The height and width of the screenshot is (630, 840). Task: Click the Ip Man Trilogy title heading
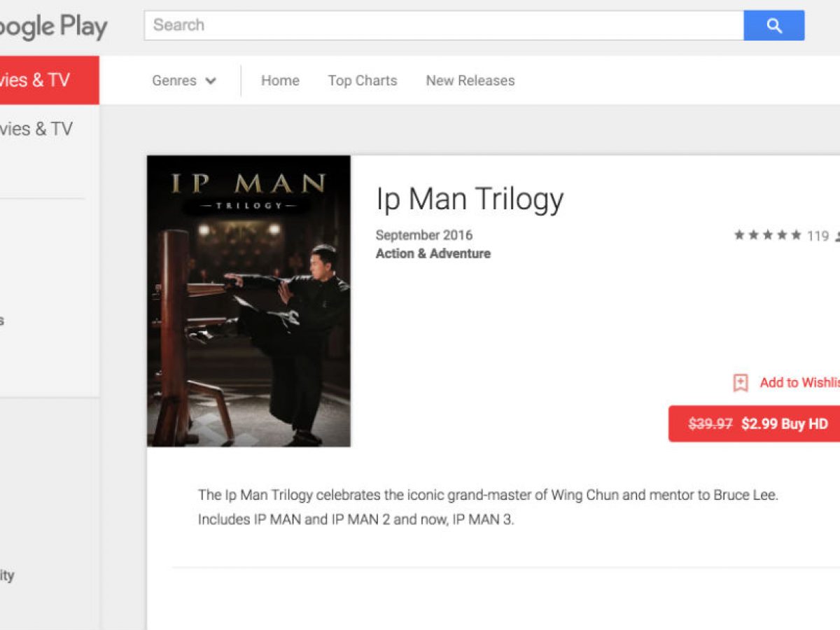point(470,199)
